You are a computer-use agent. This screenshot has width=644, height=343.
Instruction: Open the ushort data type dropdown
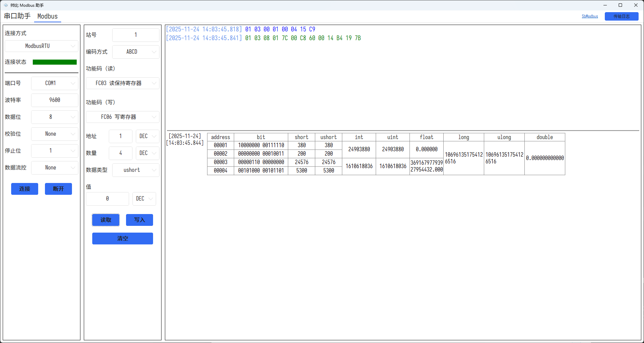(x=135, y=170)
